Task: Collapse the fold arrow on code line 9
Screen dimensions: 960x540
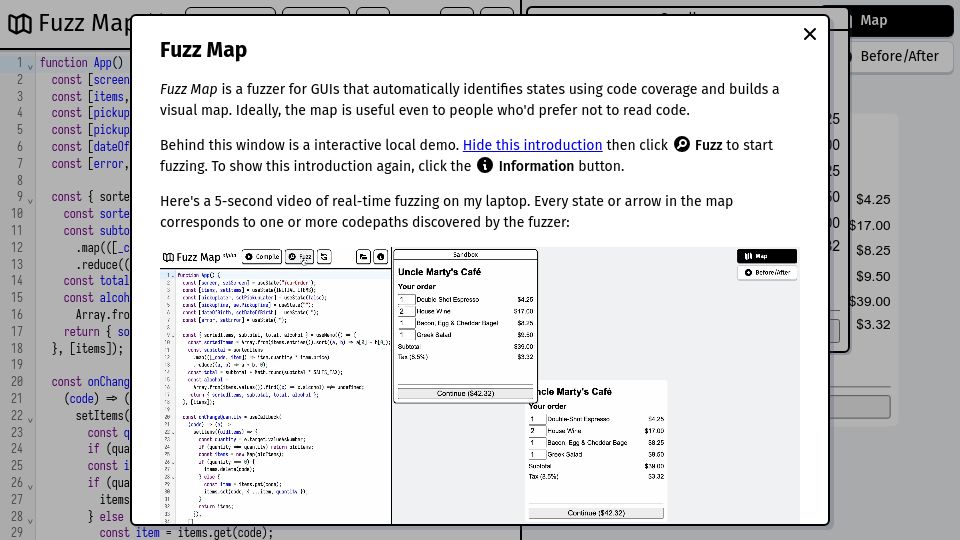Action: tap(30, 200)
